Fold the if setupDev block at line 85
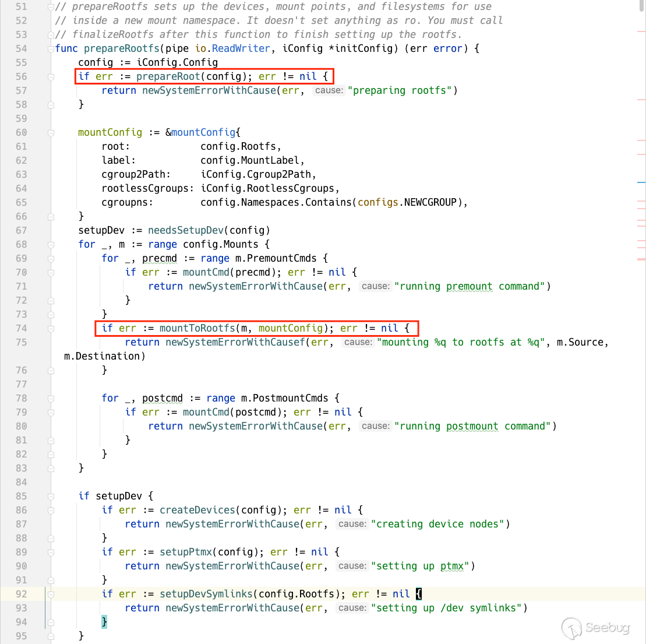Image resolution: width=646 pixels, height=644 pixels. tap(51, 497)
